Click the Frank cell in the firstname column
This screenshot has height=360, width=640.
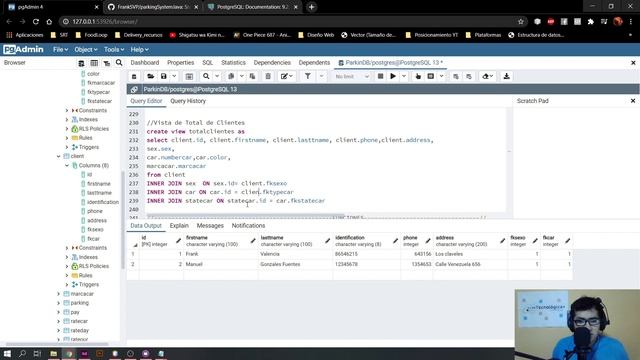[220, 254]
